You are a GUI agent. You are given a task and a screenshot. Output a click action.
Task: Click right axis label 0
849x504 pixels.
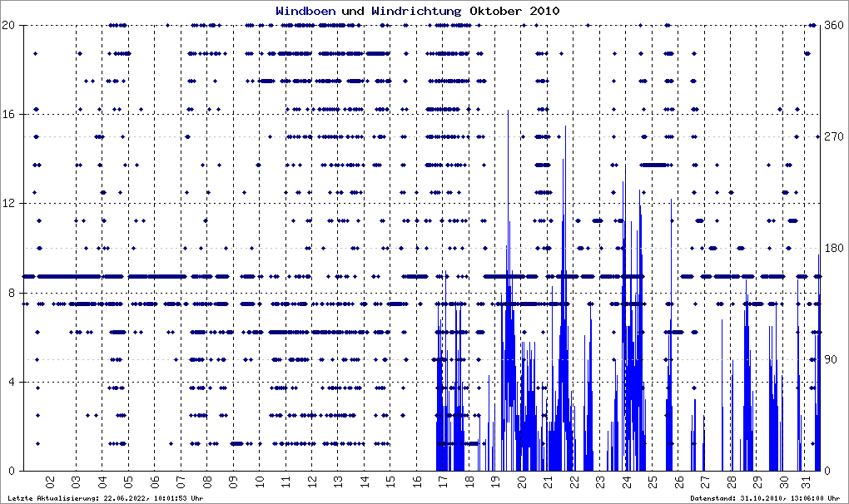pos(827,471)
